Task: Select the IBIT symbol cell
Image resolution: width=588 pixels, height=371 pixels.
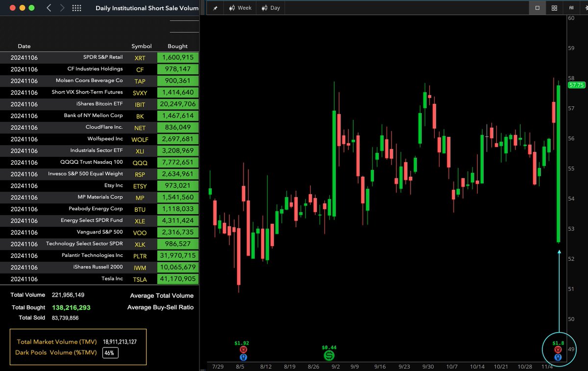Action: point(140,104)
